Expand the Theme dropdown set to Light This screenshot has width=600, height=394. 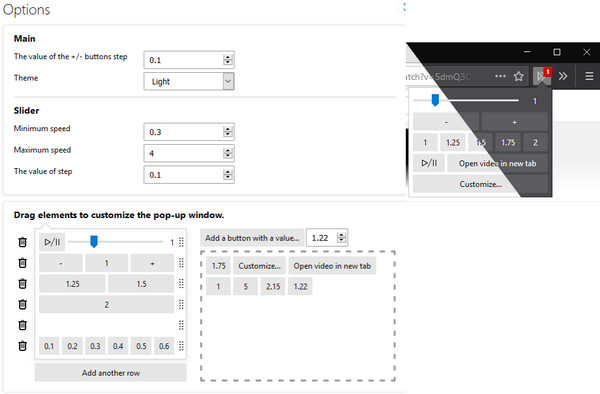coord(189,81)
